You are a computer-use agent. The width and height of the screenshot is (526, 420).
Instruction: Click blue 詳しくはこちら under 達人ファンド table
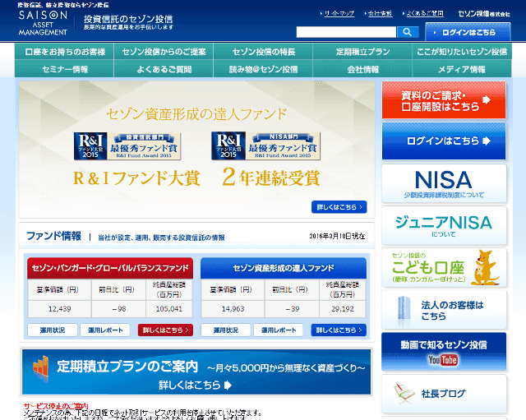339,330
